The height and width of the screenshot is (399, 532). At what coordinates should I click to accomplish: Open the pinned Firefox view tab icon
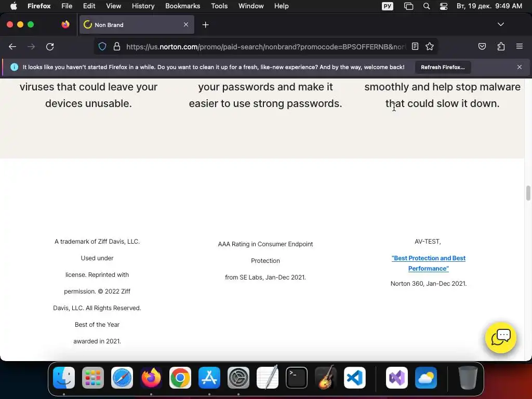[x=65, y=24]
